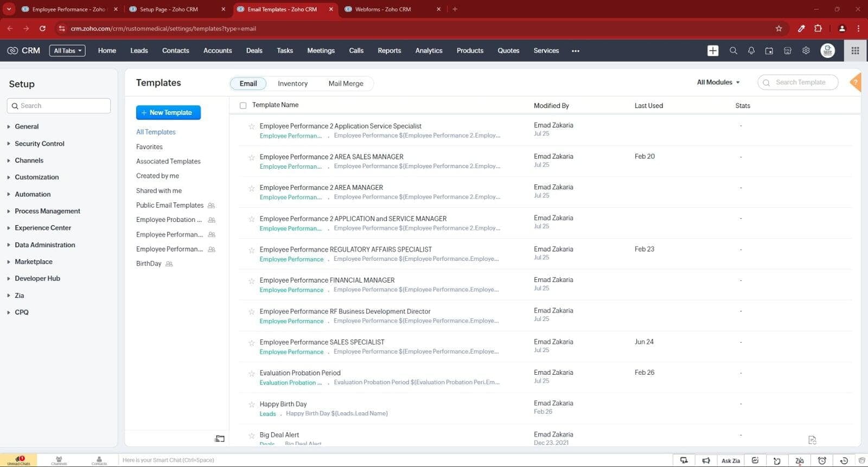Star the Happy Birth Day template
The image size is (868, 467).
252,405
